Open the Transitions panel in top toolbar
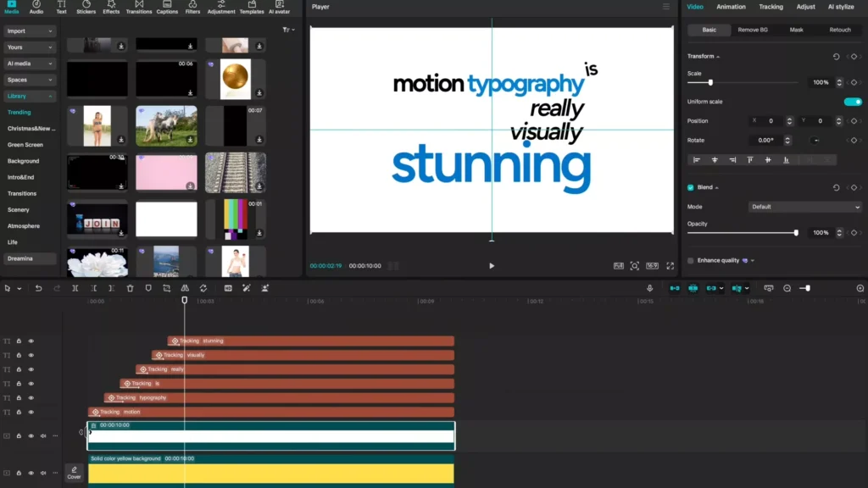This screenshot has width=868, height=488. 139,8
